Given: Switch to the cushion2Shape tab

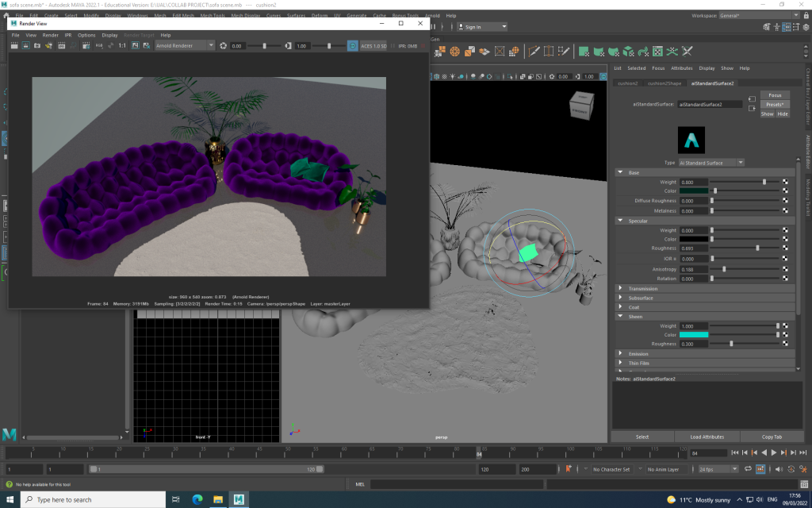Looking at the screenshot, I should (665, 83).
